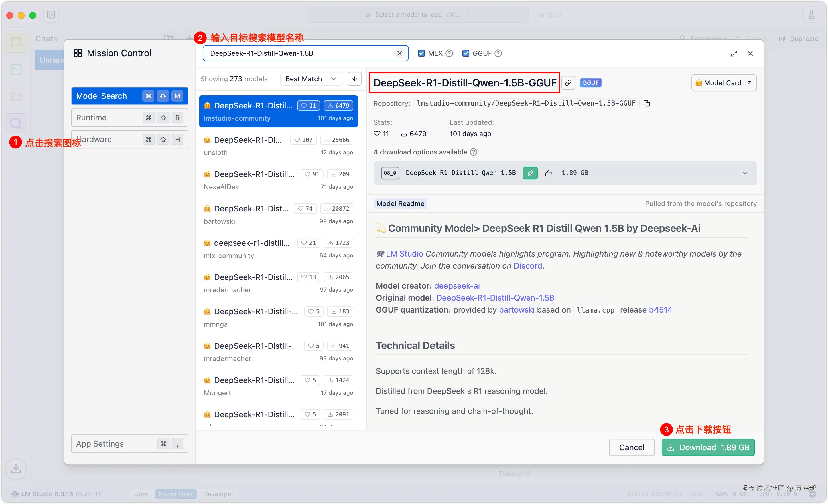828x504 pixels.
Task: Click the likes badge of the lmstudio-community result
Action: tap(308, 106)
